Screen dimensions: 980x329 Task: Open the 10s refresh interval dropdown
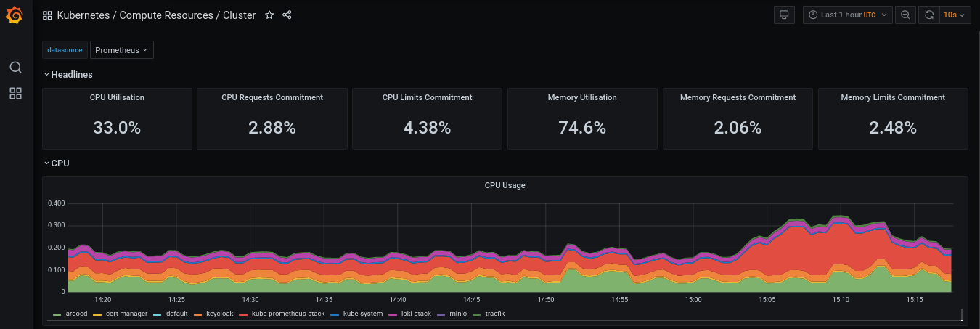955,15
